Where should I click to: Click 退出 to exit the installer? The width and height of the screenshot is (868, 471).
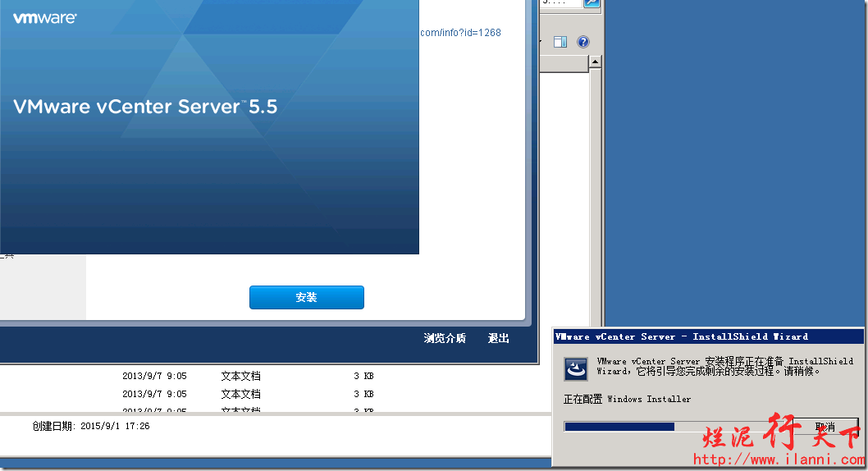499,338
